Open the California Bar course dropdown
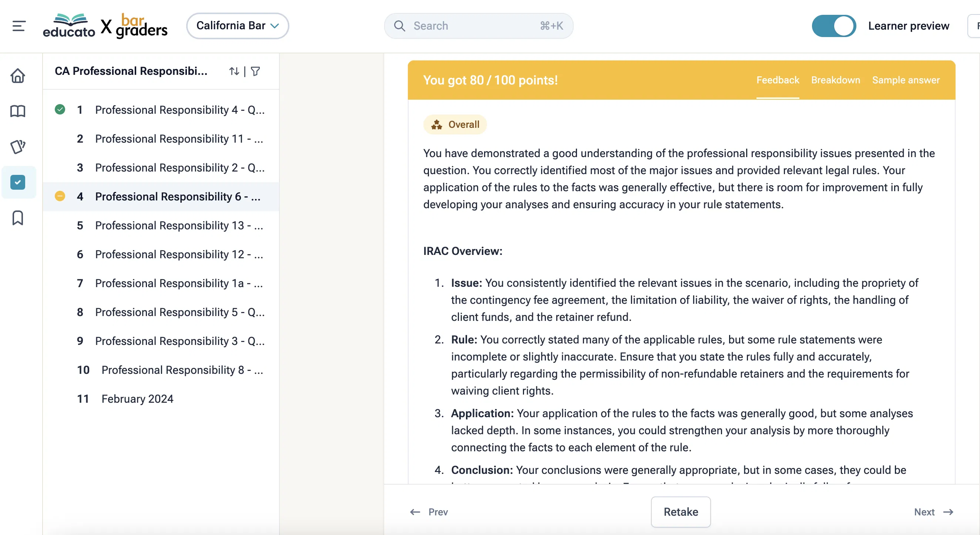 pyautogui.click(x=237, y=26)
